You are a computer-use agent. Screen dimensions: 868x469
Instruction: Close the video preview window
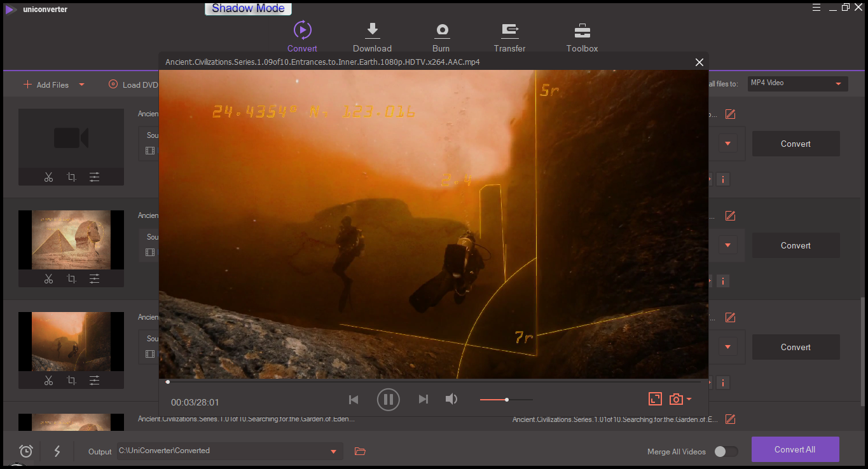point(699,62)
